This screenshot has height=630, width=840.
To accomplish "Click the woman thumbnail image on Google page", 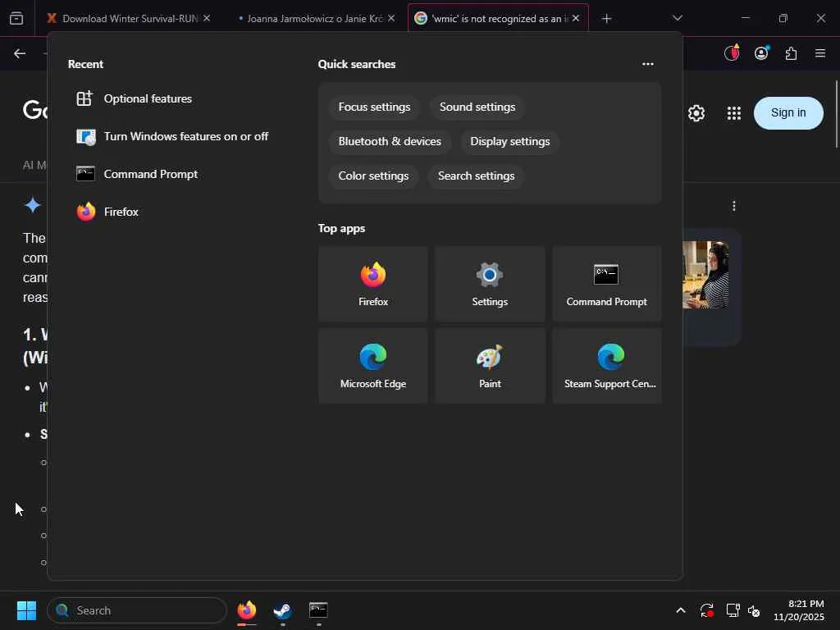I will [x=705, y=274].
